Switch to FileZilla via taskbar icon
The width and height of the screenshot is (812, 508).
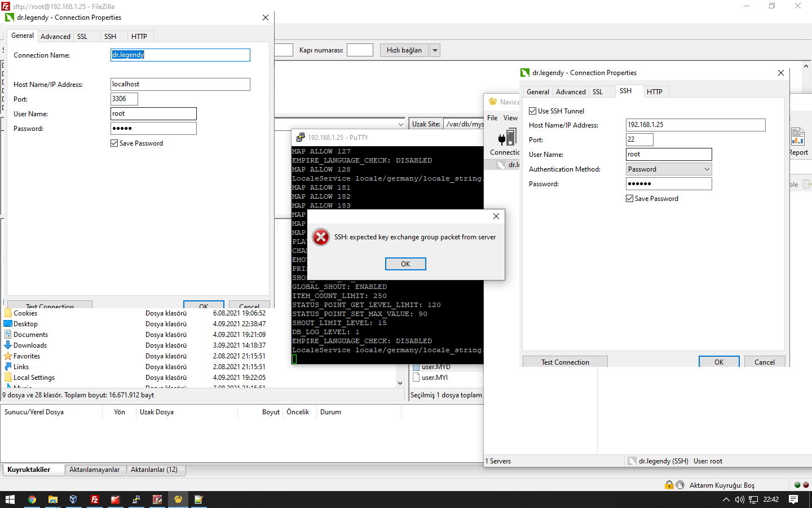click(x=95, y=500)
